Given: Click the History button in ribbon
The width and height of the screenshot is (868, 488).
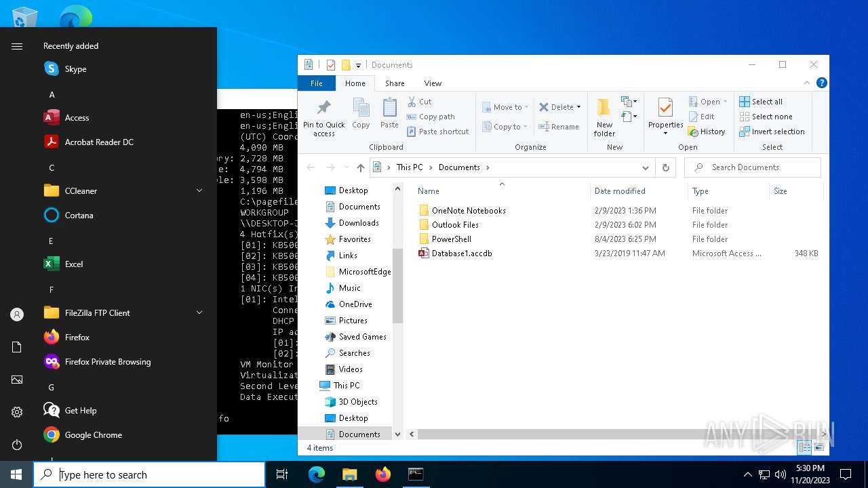Looking at the screenshot, I should 707,131.
